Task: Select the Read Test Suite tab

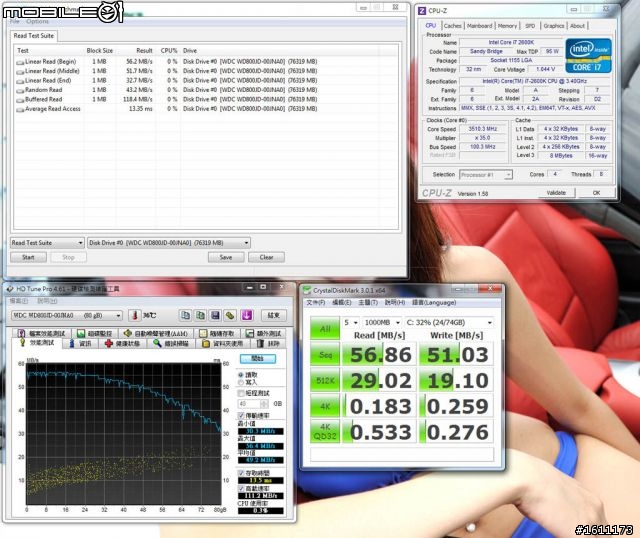Action: (34, 36)
